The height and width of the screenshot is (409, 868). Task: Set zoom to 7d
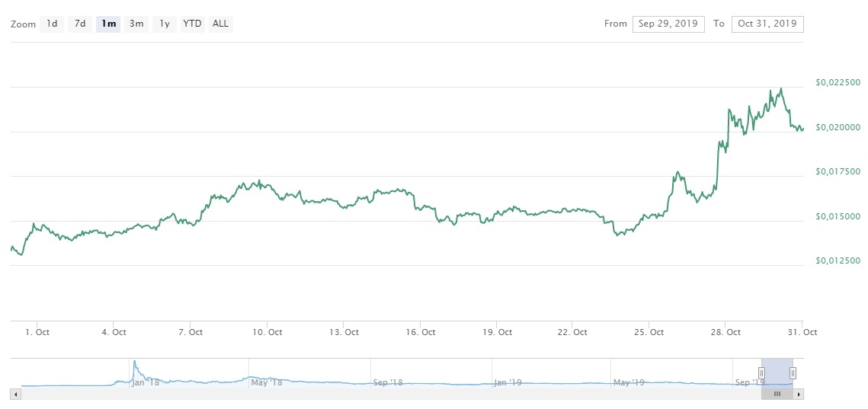pos(79,24)
